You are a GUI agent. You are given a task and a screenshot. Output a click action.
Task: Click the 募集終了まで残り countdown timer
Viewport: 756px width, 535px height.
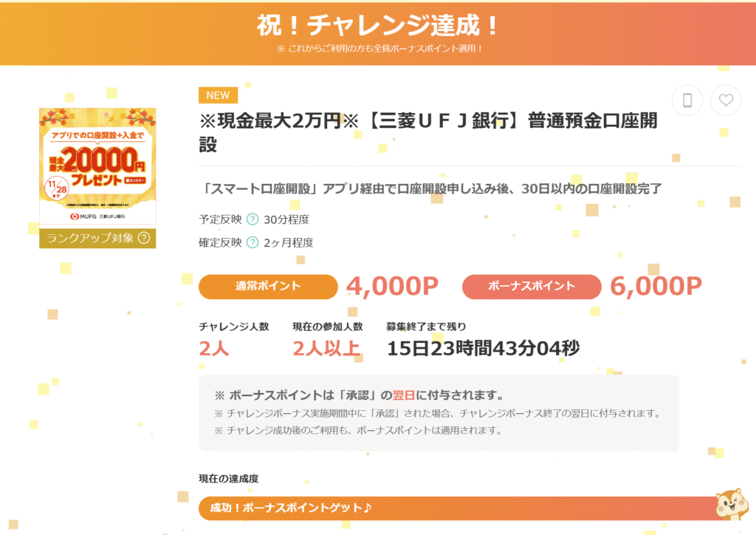pyautogui.click(x=483, y=347)
